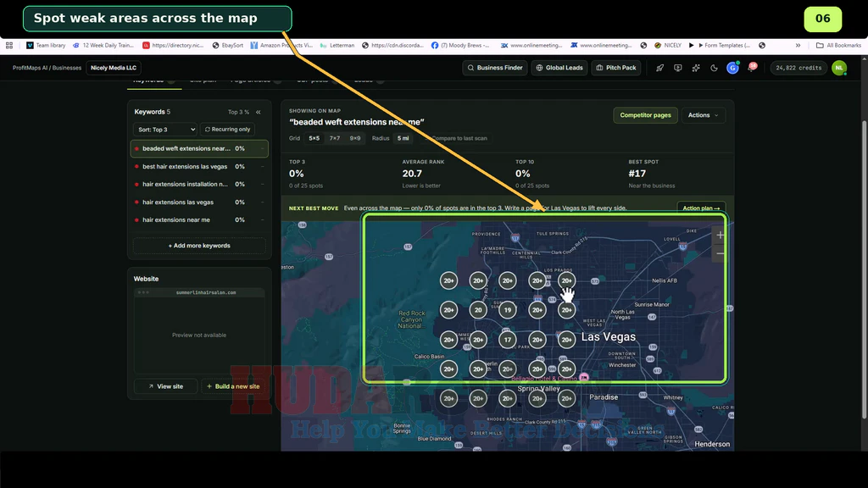Click the 20.7 average rank value

pyautogui.click(x=412, y=174)
